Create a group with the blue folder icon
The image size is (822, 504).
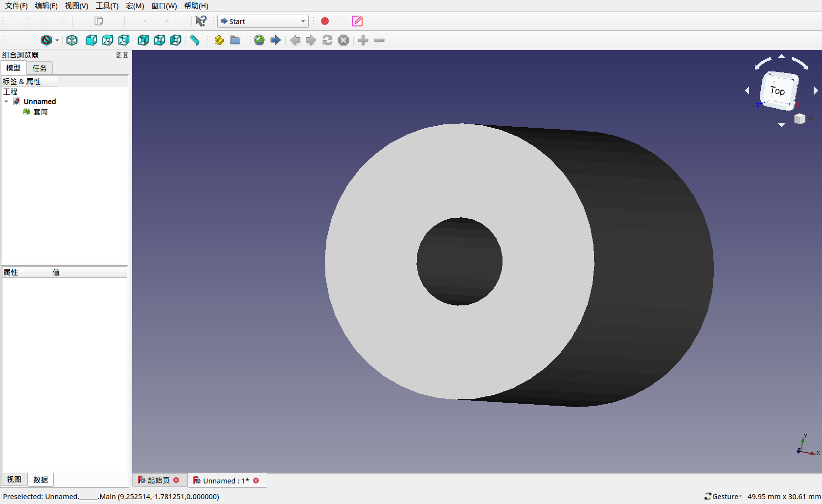pos(235,40)
